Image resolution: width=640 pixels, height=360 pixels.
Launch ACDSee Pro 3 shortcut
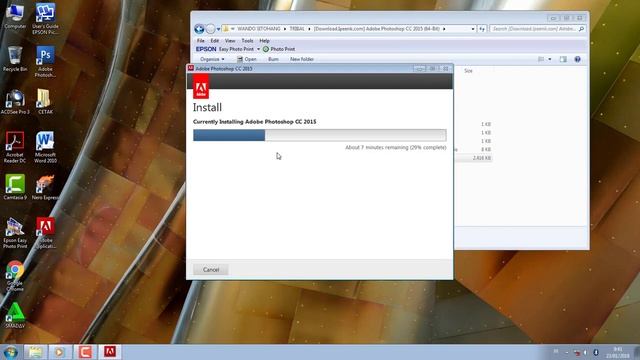tap(15, 102)
